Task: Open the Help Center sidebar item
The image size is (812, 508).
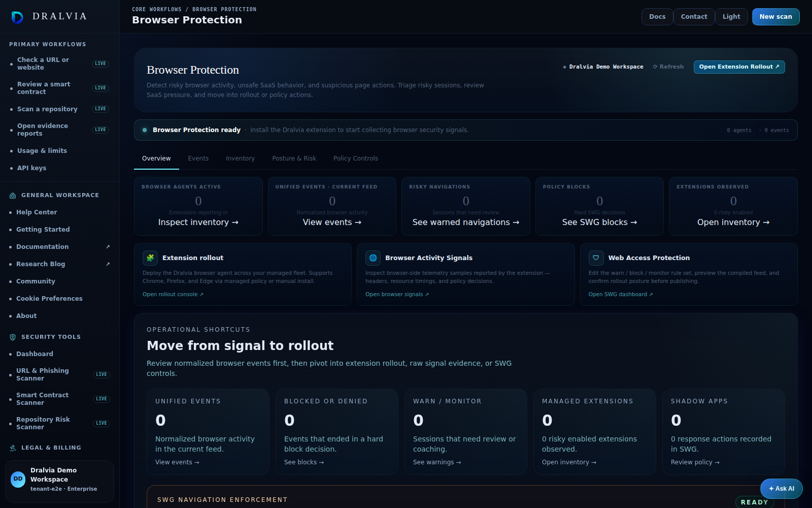Action: tap(60, 212)
